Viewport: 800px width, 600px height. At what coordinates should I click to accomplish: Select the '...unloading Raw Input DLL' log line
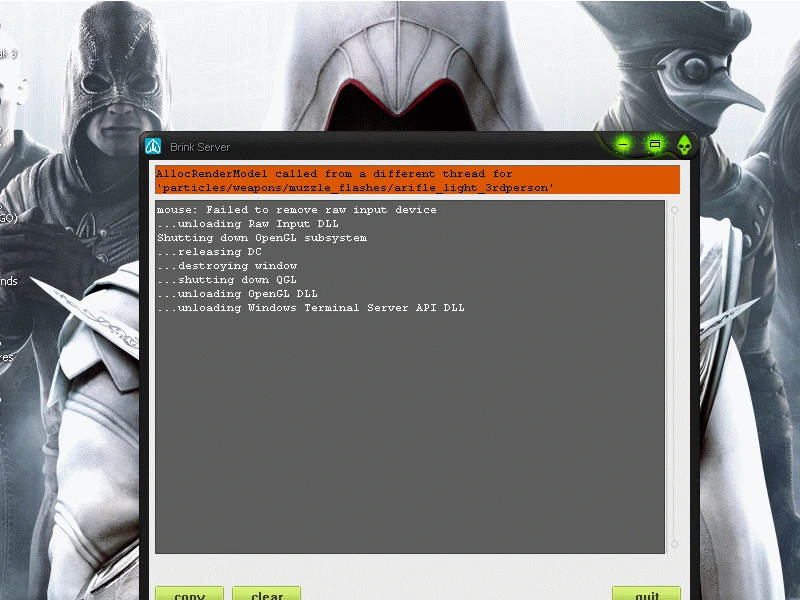pos(248,224)
